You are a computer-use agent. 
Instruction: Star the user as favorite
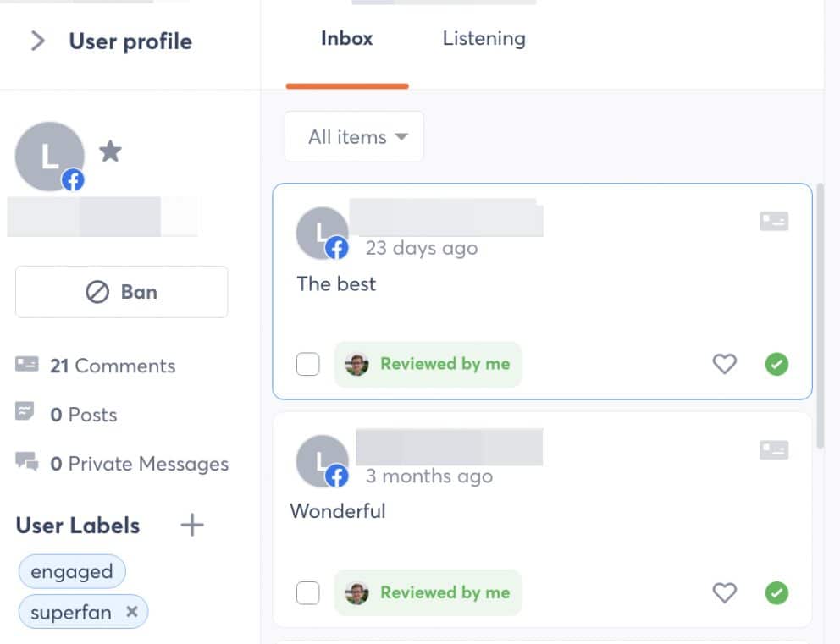click(x=110, y=151)
